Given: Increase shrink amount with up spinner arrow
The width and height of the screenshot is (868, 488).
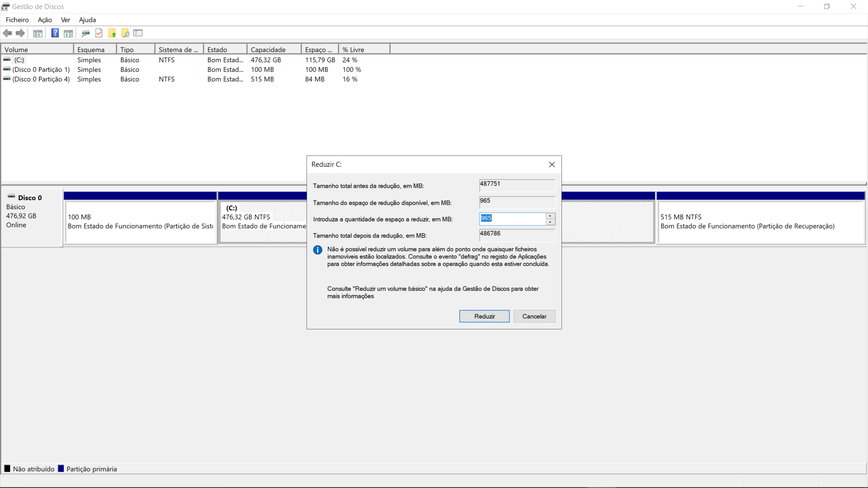Looking at the screenshot, I should 550,216.
